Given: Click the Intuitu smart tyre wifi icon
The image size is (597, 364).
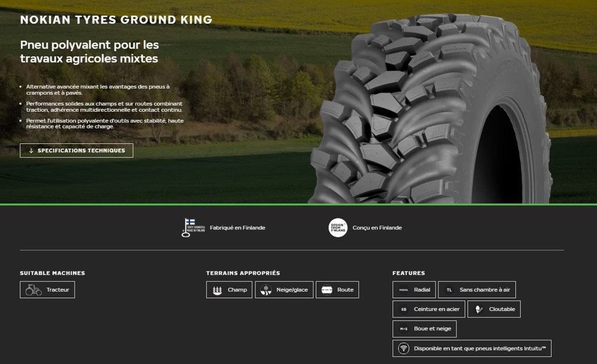Looking at the screenshot, I should click(x=403, y=348).
